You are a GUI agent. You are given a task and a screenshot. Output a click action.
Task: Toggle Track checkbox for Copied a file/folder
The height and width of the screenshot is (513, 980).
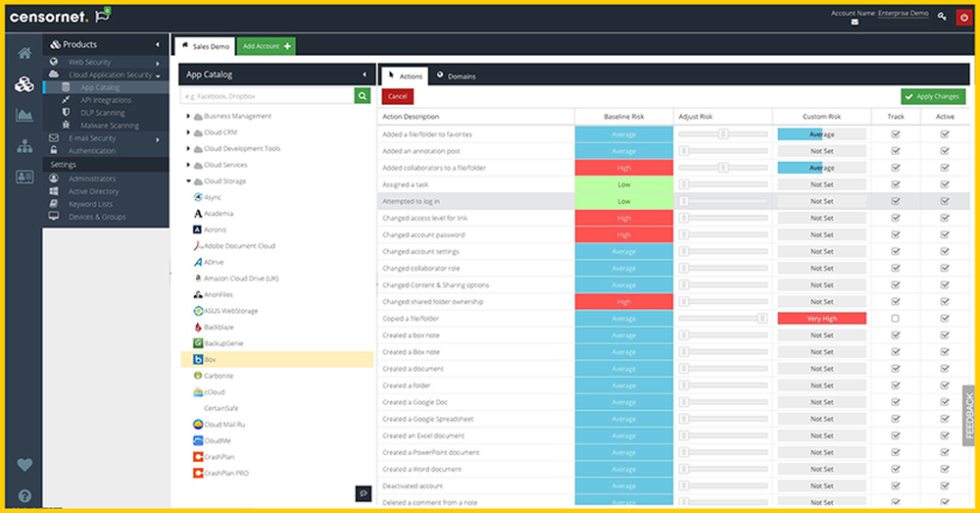[895, 319]
